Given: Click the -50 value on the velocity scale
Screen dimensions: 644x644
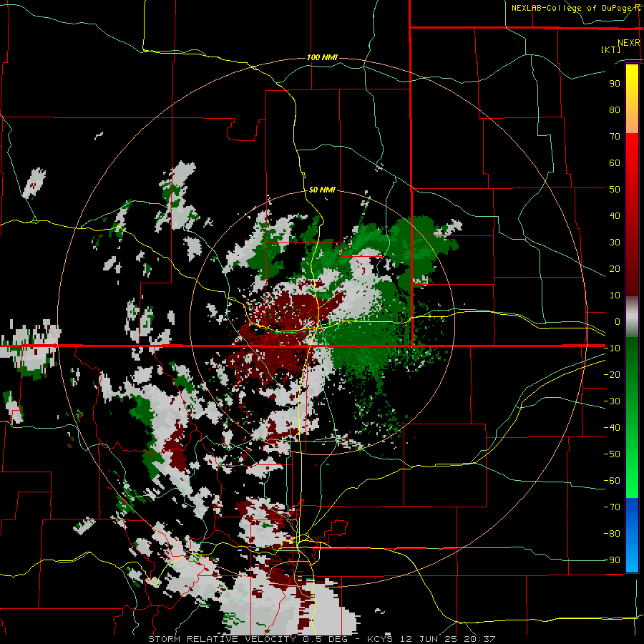Looking at the screenshot, I should [x=612, y=454].
